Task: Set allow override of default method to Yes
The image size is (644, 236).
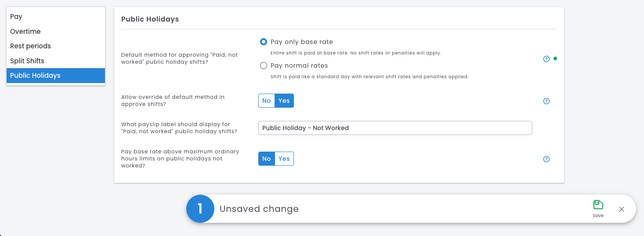Action: (x=284, y=101)
